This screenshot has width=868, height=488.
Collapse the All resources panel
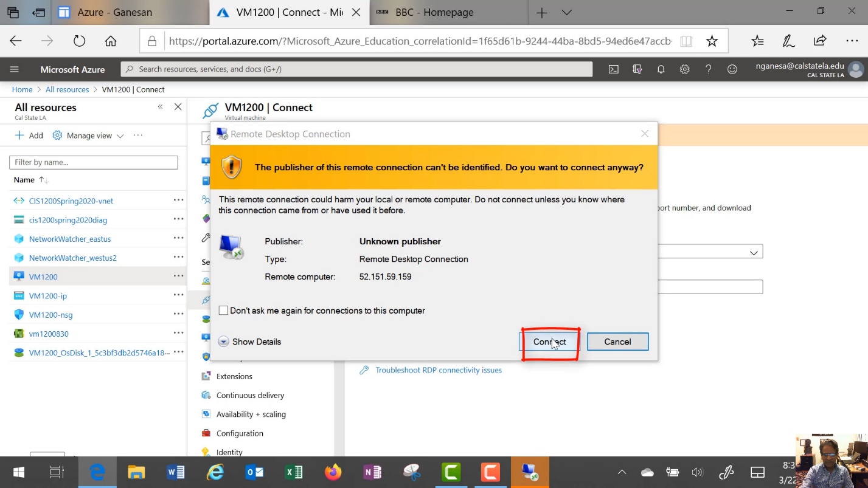click(161, 107)
